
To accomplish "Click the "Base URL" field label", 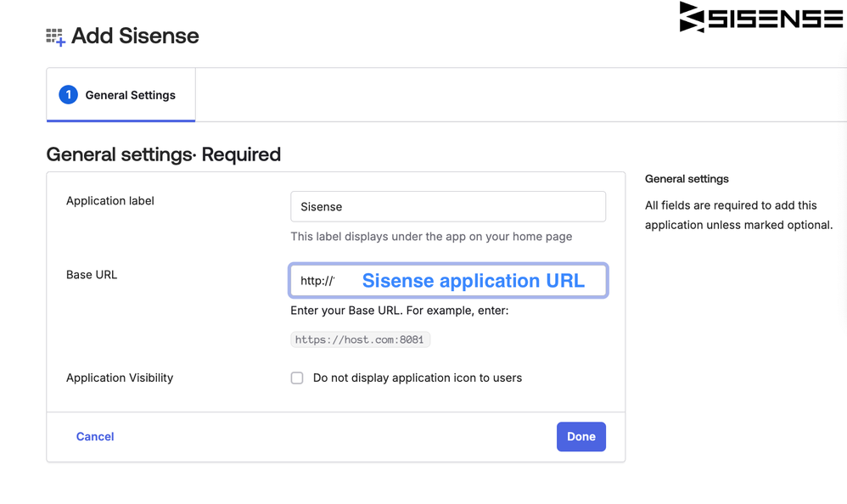I will (x=92, y=275).
